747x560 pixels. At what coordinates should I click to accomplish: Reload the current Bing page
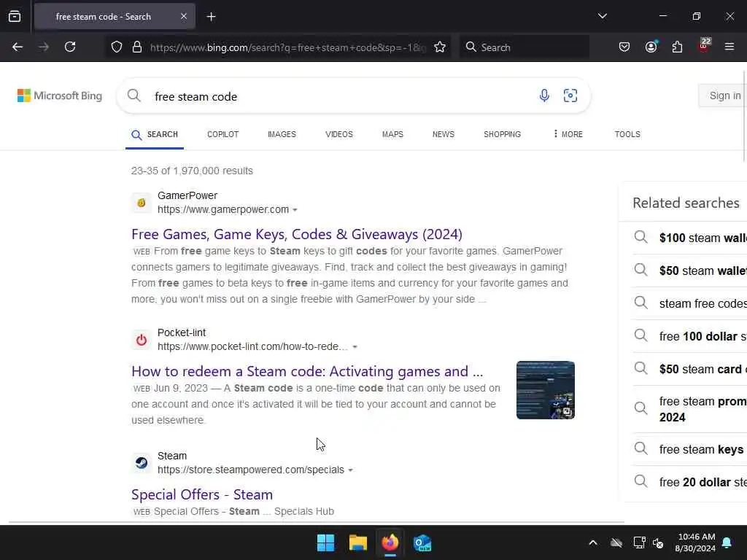tap(70, 47)
